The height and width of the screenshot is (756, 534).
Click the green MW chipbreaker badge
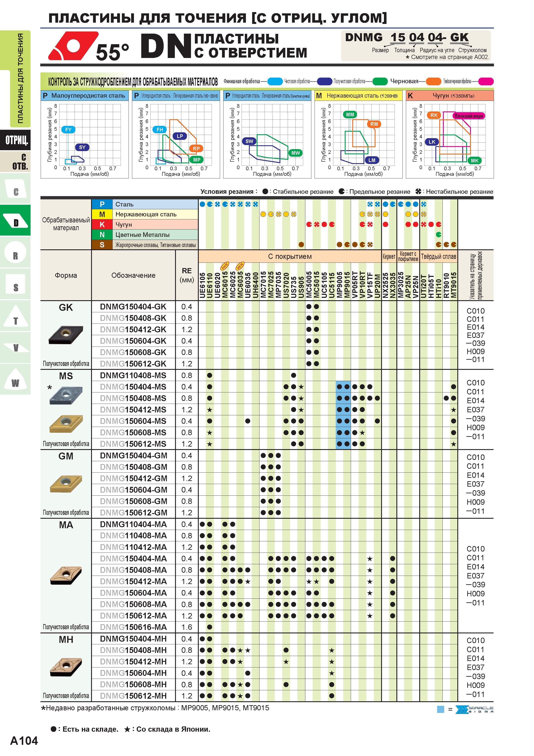pos(295,153)
